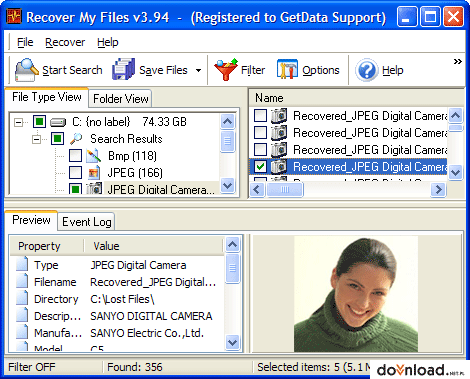
Task: Click tree view scroll up arrow
Action: coord(228,121)
